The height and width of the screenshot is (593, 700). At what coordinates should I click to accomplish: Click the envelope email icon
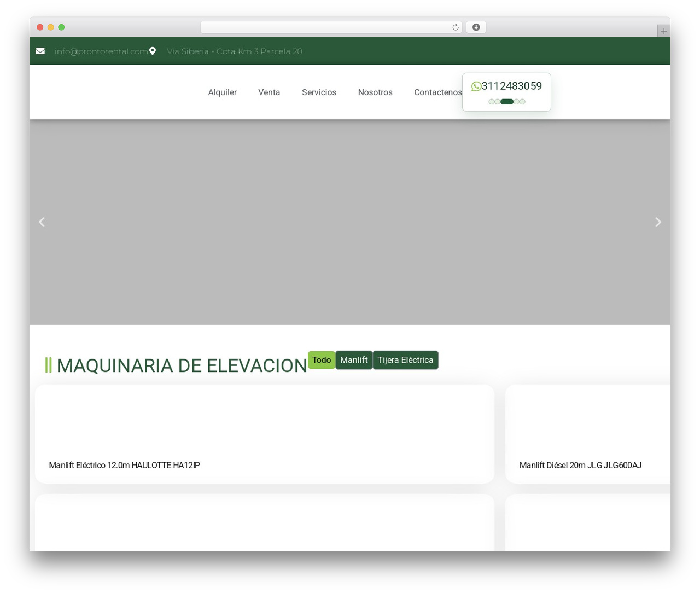point(40,51)
